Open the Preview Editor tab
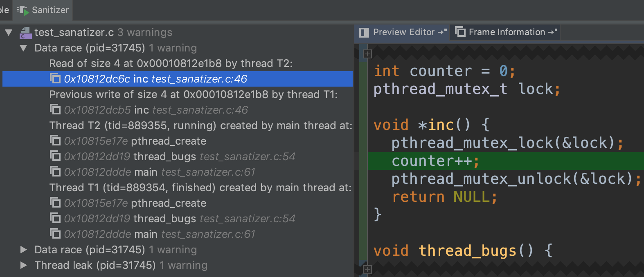 pyautogui.click(x=403, y=32)
